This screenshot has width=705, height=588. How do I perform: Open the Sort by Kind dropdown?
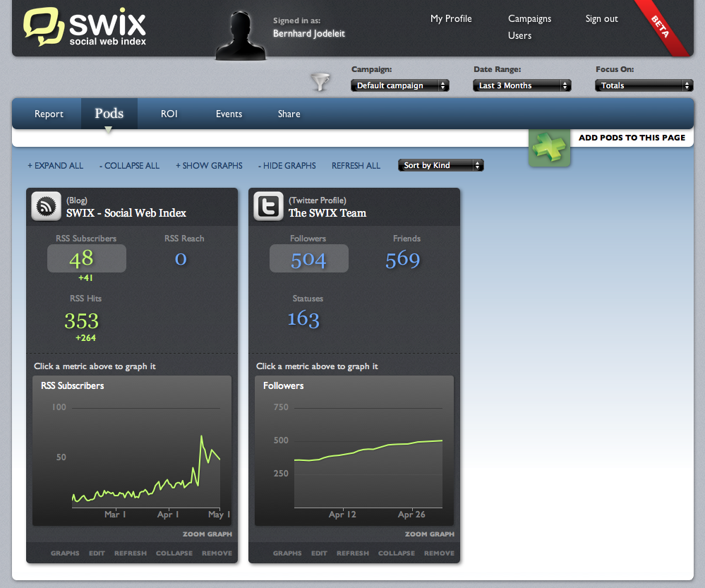click(440, 165)
